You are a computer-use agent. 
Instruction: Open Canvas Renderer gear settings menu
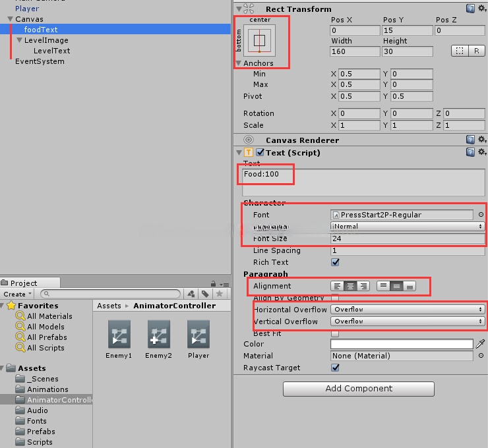(x=482, y=139)
